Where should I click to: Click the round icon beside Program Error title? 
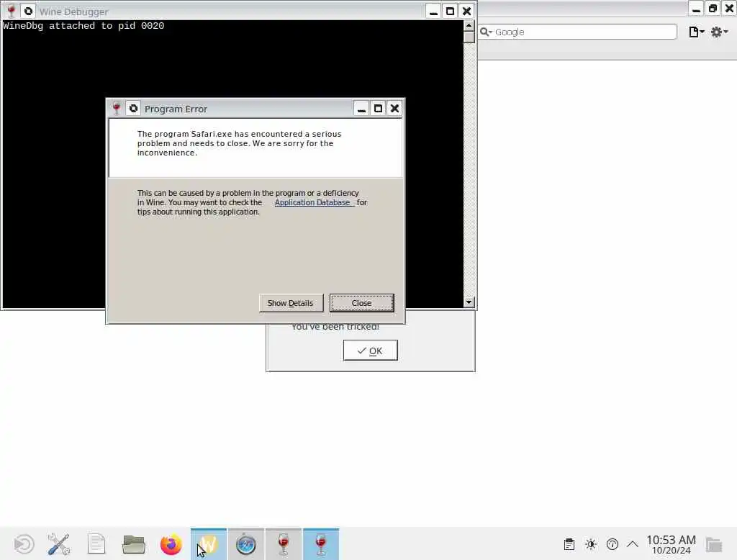click(133, 109)
